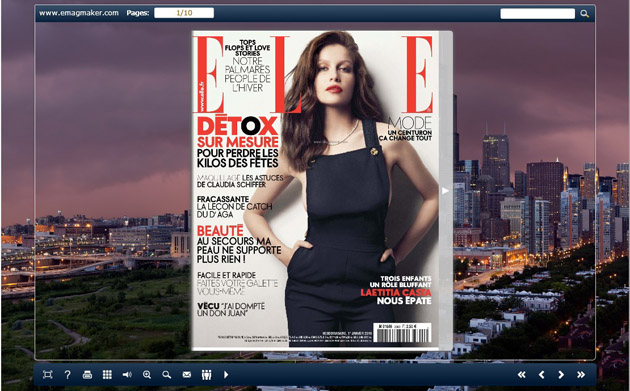The height and width of the screenshot is (391, 630).
Task: Print the flipbook with printer icon
Action: [x=87, y=375]
